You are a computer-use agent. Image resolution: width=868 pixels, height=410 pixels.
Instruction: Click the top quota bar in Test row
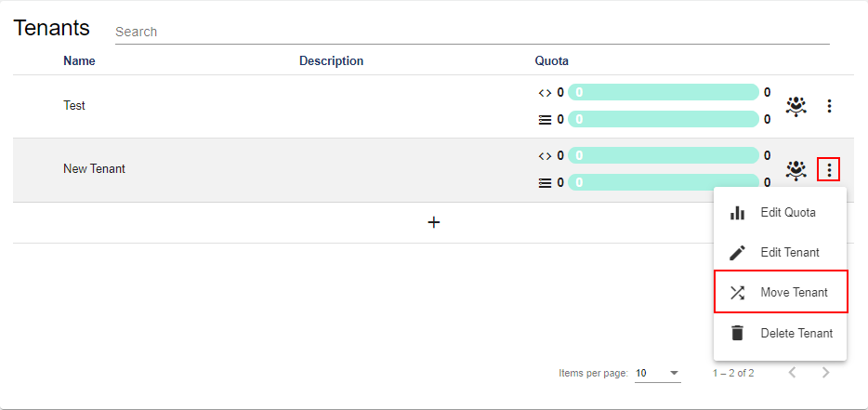[x=663, y=92]
